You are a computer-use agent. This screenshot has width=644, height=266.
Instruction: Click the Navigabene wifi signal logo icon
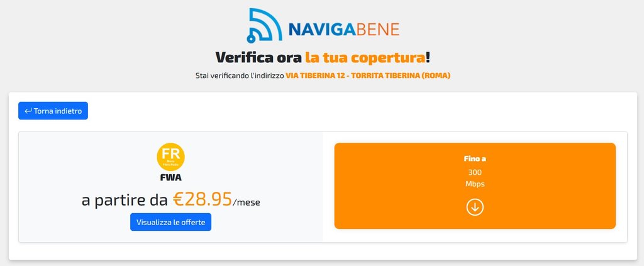(265, 25)
